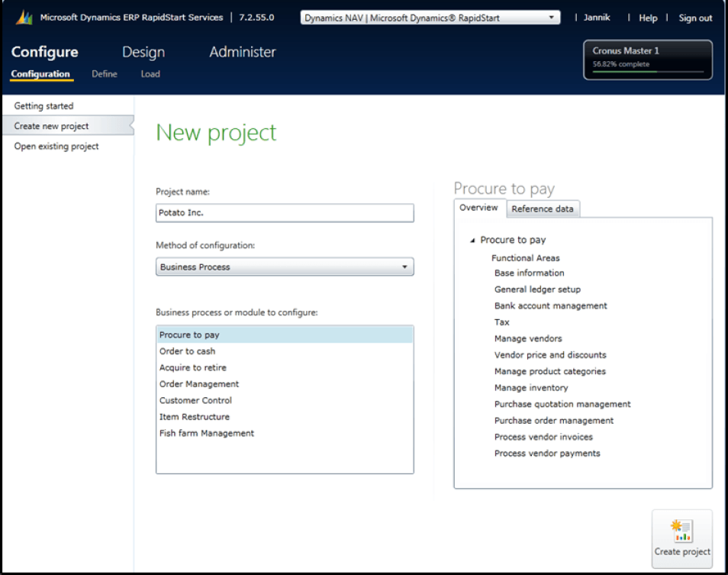Screen dimensions: 728x575
Task: Open the Method of configuration dropdown
Action: pyautogui.click(x=285, y=267)
